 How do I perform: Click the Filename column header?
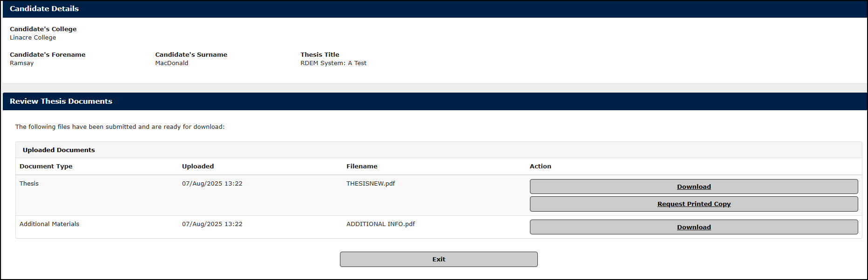pyautogui.click(x=361, y=166)
